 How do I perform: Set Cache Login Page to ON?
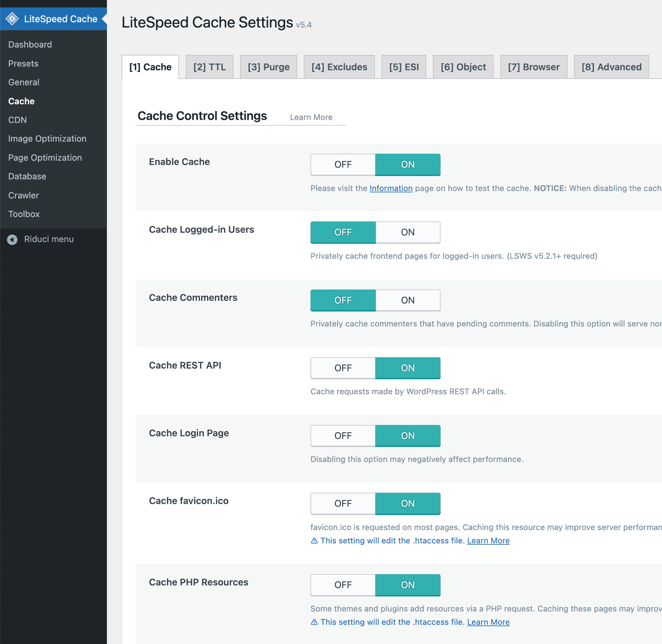pos(408,436)
